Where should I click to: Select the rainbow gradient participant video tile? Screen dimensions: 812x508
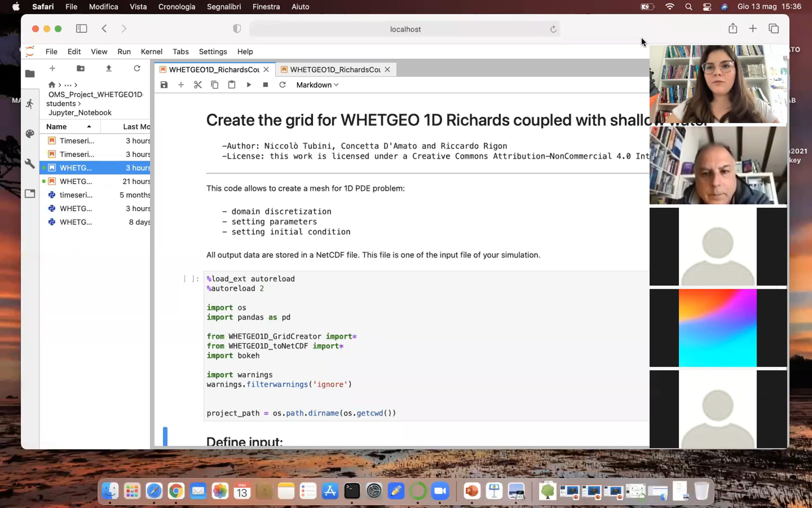point(718,327)
